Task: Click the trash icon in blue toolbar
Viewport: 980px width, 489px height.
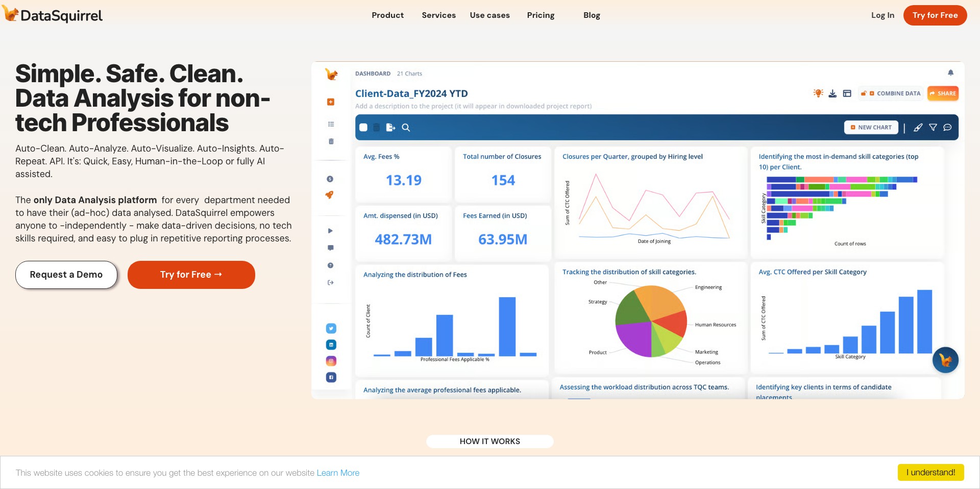Action: (376, 128)
